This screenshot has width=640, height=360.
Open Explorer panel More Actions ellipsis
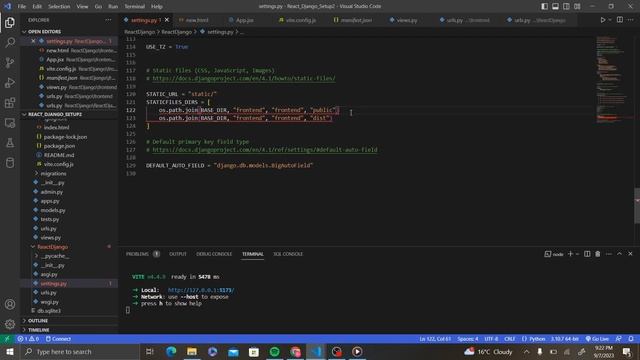pyautogui.click(x=108, y=20)
